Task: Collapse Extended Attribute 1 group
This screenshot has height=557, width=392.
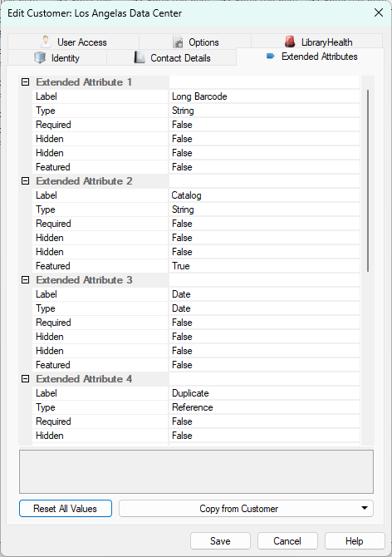Action: click(x=25, y=82)
